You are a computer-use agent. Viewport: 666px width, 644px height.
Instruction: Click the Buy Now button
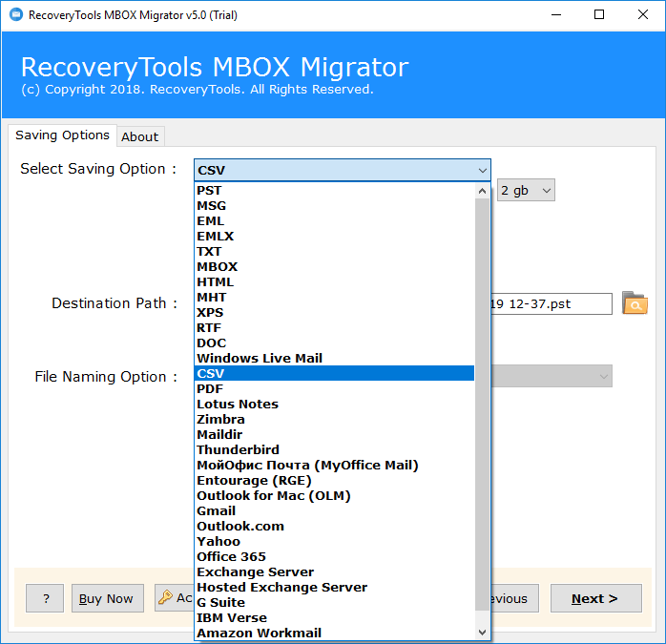point(108,598)
